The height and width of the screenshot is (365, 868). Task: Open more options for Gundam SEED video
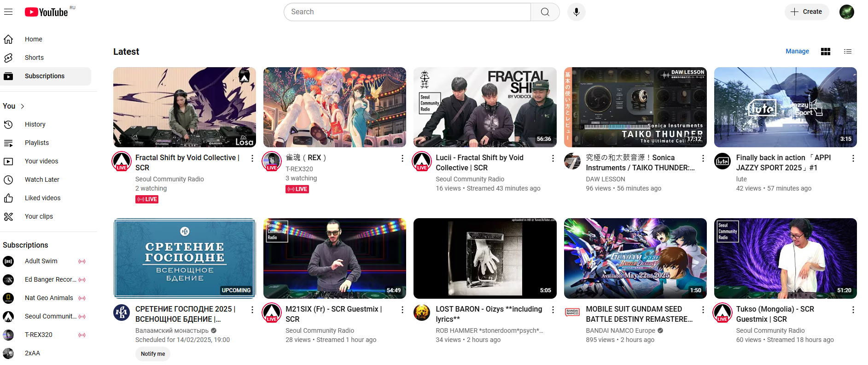coord(703,310)
